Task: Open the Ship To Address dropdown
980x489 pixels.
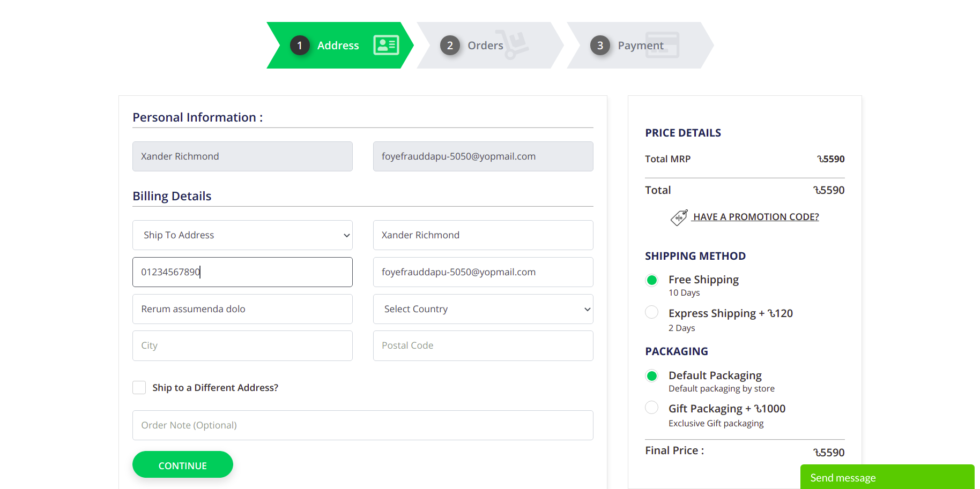Action: [x=242, y=235]
